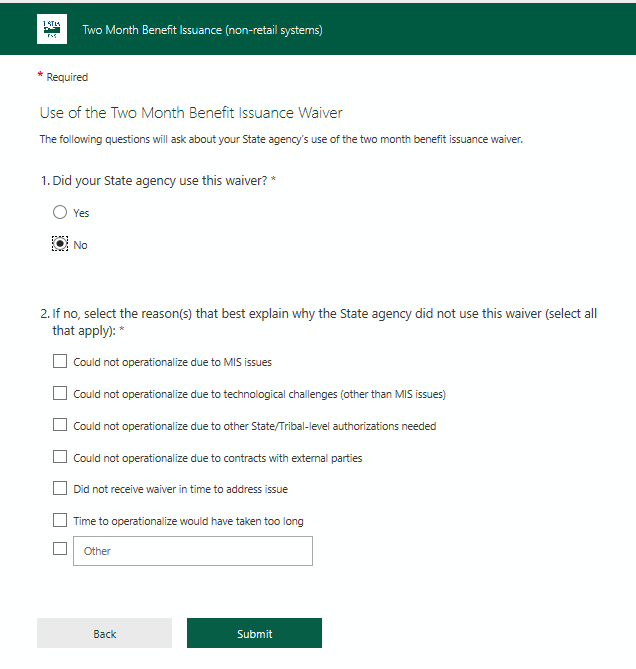Click the red asterisk after question 1

point(273,180)
